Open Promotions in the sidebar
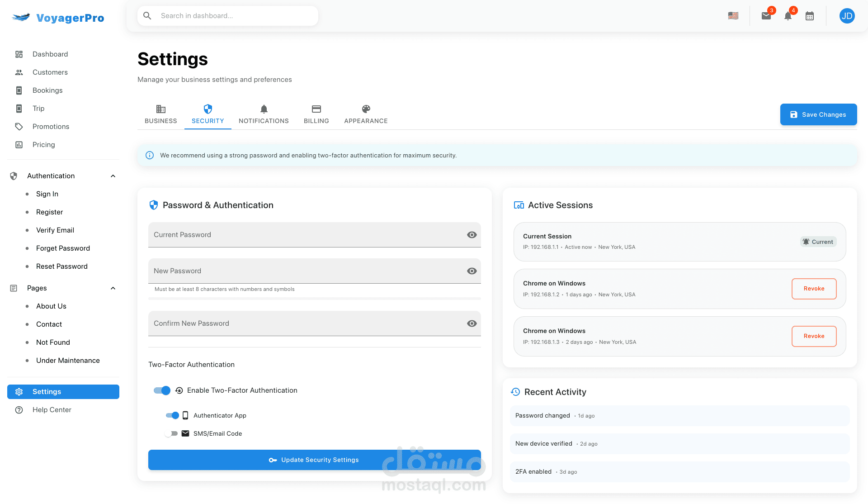The width and height of the screenshot is (868, 504). (51, 127)
